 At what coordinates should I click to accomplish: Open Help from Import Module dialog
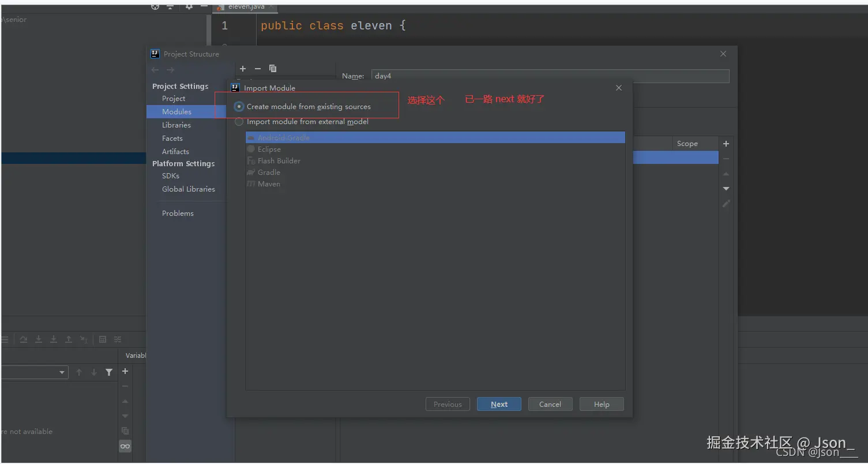coord(602,404)
